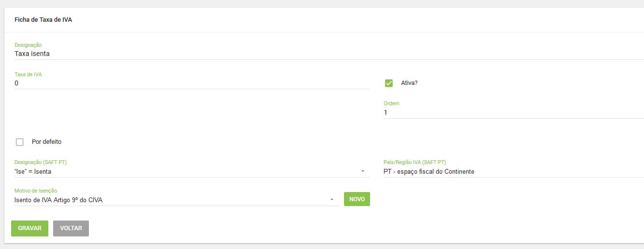Click the 'Ativa?' label text
This screenshot has width=644, height=249.
(x=409, y=83)
